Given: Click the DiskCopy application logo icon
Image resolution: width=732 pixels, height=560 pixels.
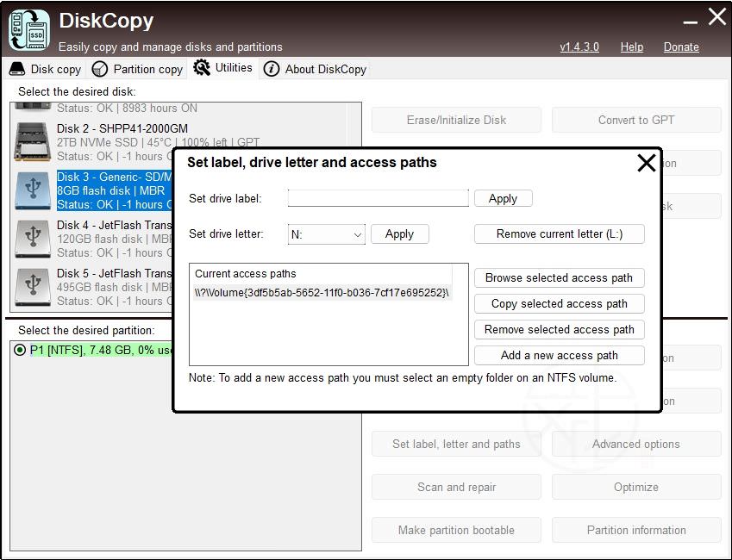Looking at the screenshot, I should click(28, 29).
